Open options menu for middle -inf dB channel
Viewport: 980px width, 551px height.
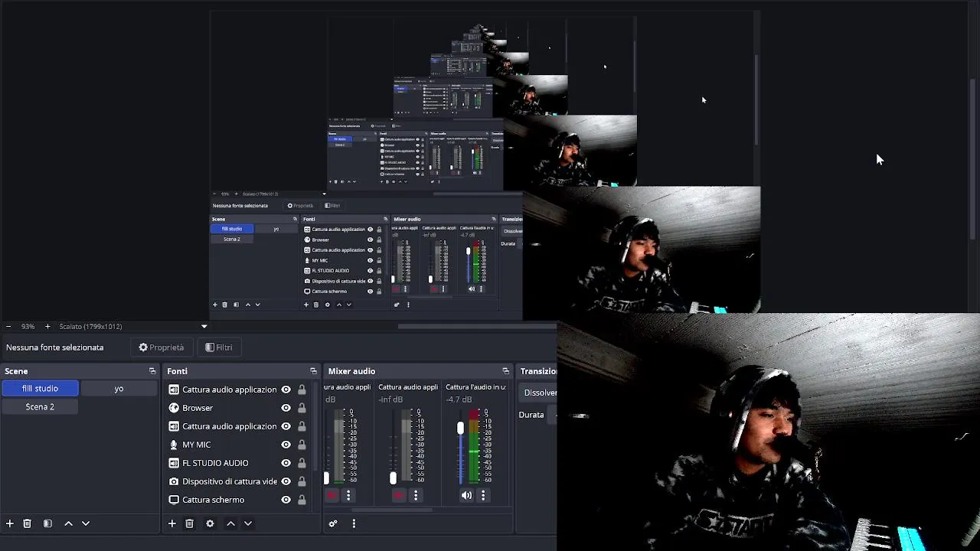(x=416, y=496)
